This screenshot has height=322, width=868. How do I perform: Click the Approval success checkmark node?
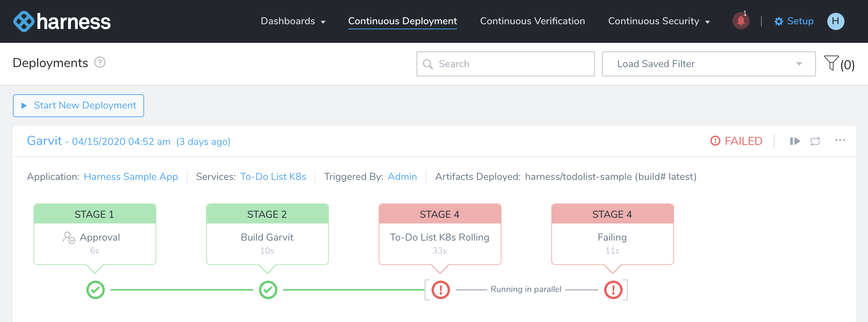pos(96,290)
